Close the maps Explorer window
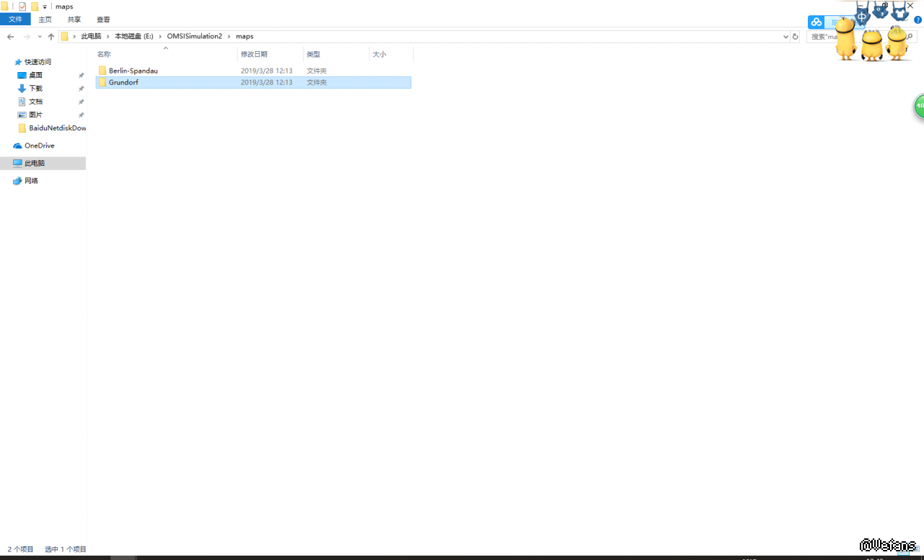 tap(910, 6)
